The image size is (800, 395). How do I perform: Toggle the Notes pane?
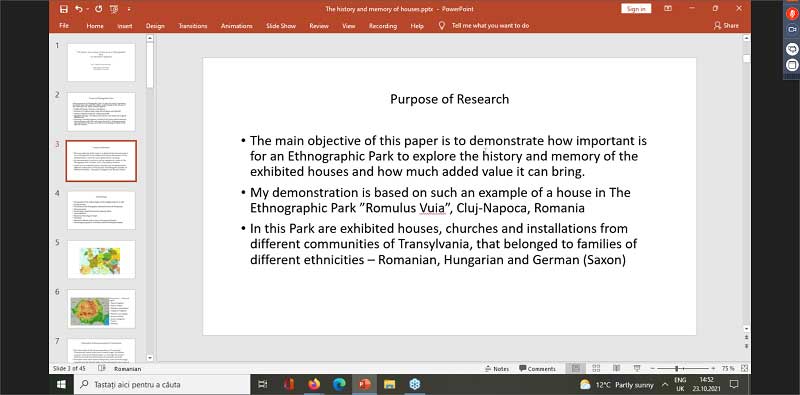(x=497, y=368)
